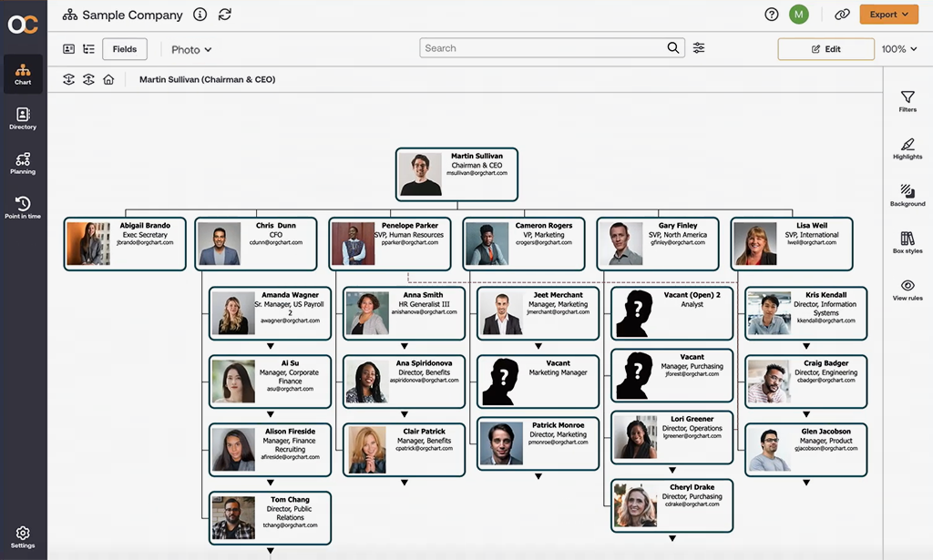Click Martin Sullivan breadcrumb text
933x560 pixels.
pos(207,79)
